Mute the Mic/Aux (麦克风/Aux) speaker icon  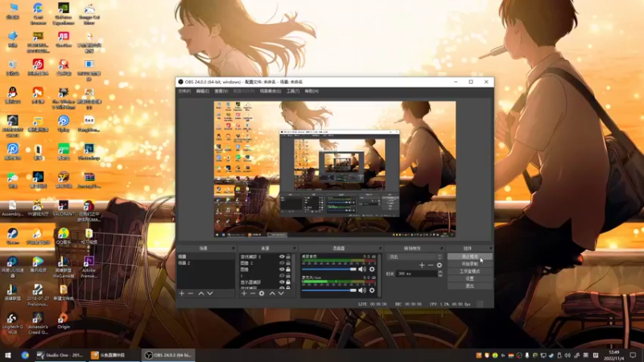pos(361,290)
